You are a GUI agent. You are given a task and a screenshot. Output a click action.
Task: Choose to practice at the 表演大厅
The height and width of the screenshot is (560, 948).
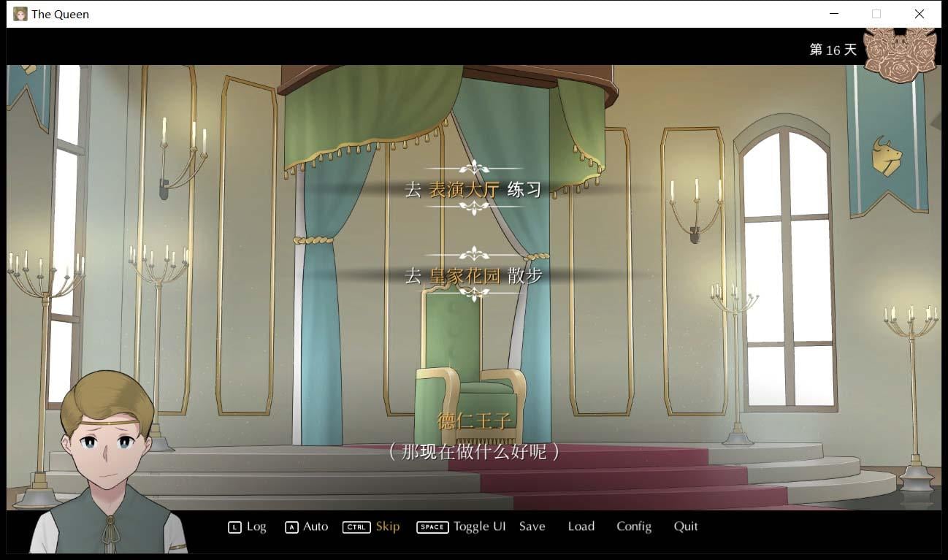pos(473,188)
